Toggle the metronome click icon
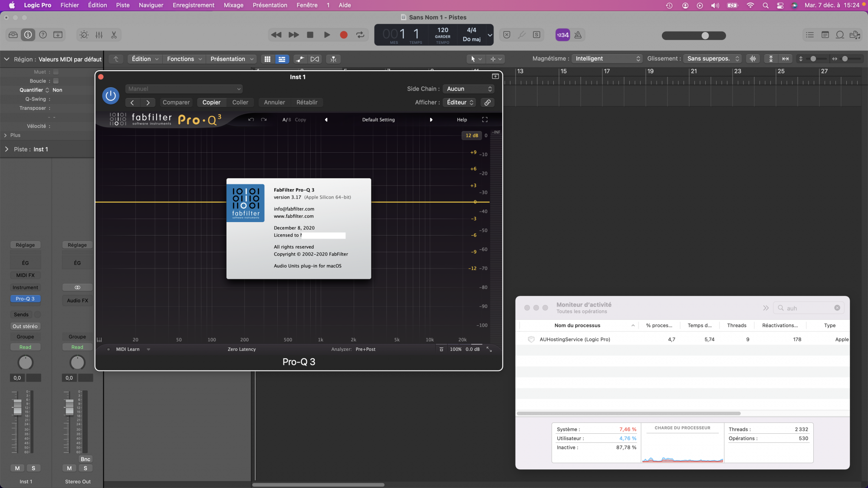 click(x=578, y=35)
